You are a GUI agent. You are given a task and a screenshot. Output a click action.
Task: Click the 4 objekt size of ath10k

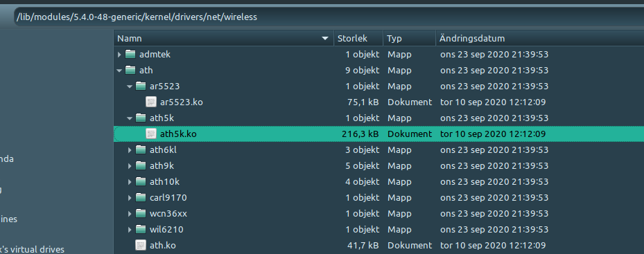(x=363, y=182)
